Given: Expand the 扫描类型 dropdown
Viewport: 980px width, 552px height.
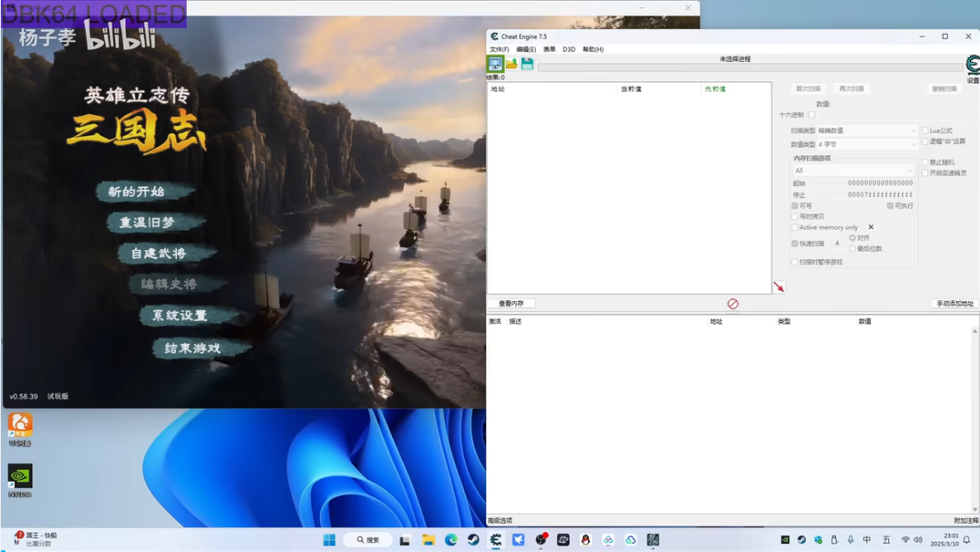Looking at the screenshot, I should [x=867, y=131].
